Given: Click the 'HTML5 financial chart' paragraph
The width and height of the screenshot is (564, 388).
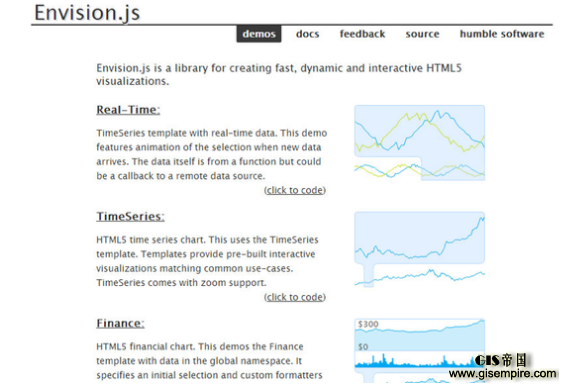Looking at the screenshot, I should pos(209,361).
